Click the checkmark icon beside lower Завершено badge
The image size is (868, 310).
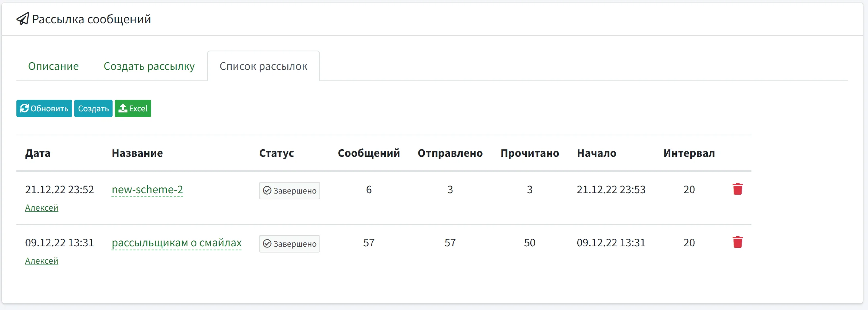[267, 243]
